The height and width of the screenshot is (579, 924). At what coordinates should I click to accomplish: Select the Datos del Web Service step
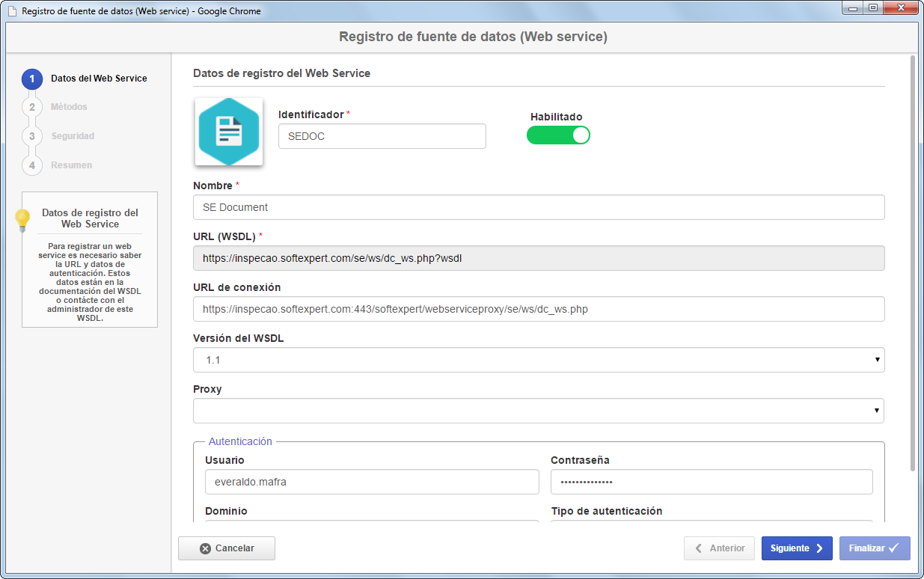(99, 79)
